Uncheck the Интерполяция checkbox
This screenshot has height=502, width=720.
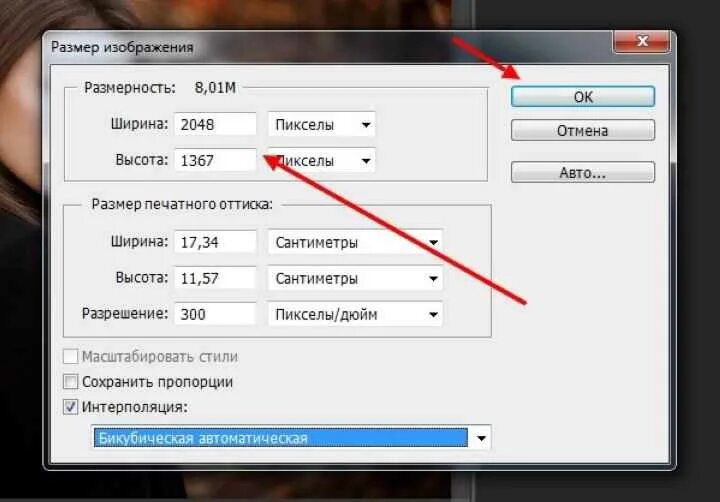pos(70,407)
